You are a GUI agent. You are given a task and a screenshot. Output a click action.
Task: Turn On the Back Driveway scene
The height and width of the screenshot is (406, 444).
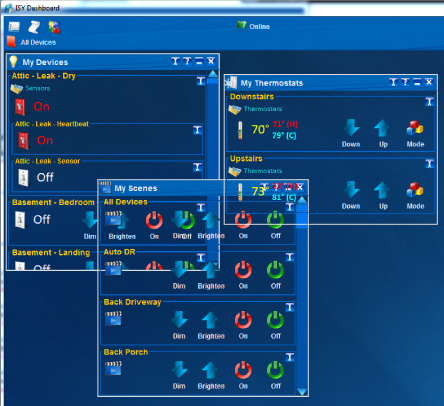[243, 320]
